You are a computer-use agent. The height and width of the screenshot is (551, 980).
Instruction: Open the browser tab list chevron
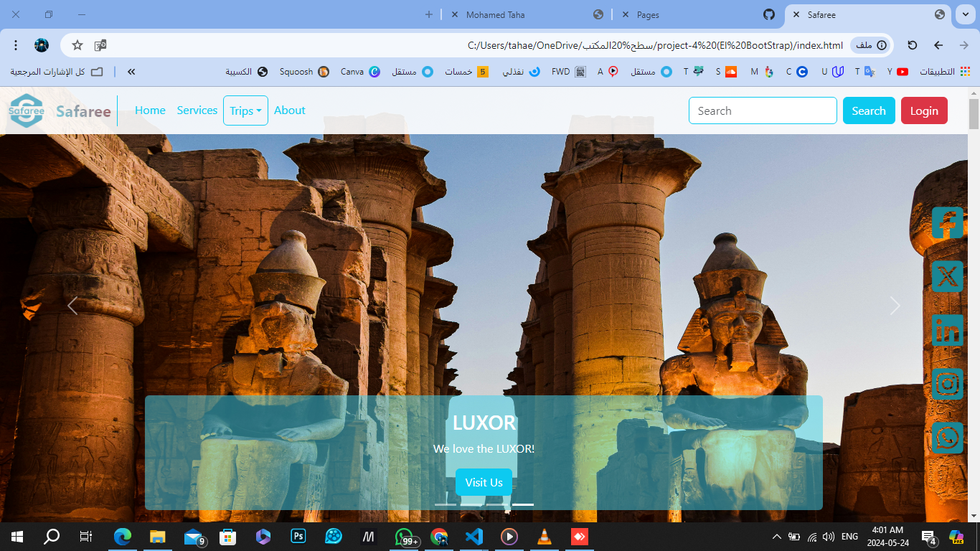click(963, 14)
